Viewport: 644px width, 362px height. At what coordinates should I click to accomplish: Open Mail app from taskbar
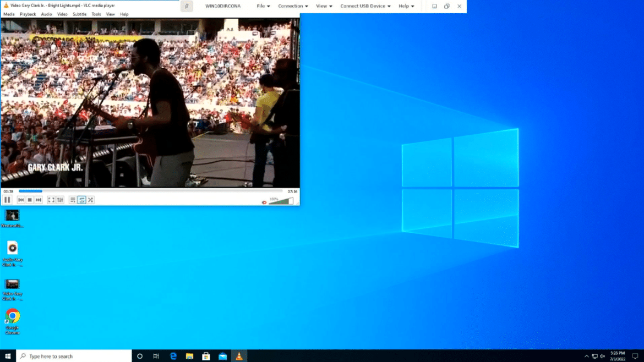click(222, 356)
